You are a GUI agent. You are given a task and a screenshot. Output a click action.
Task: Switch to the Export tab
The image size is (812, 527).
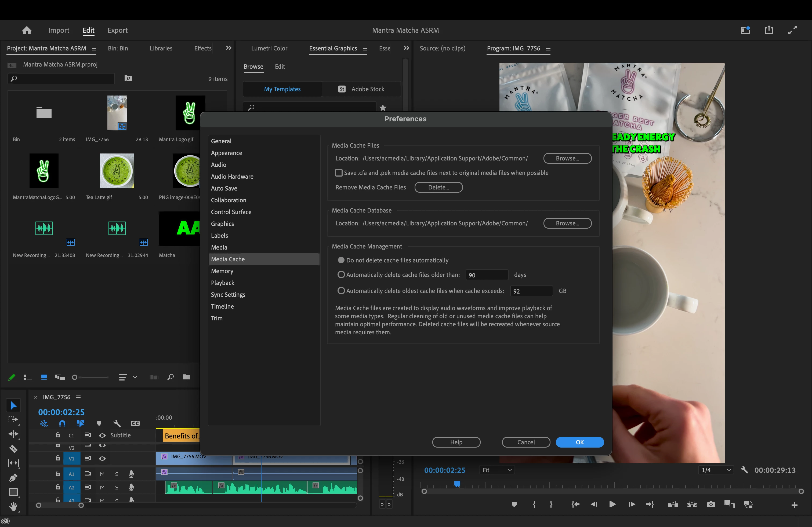[x=117, y=30]
